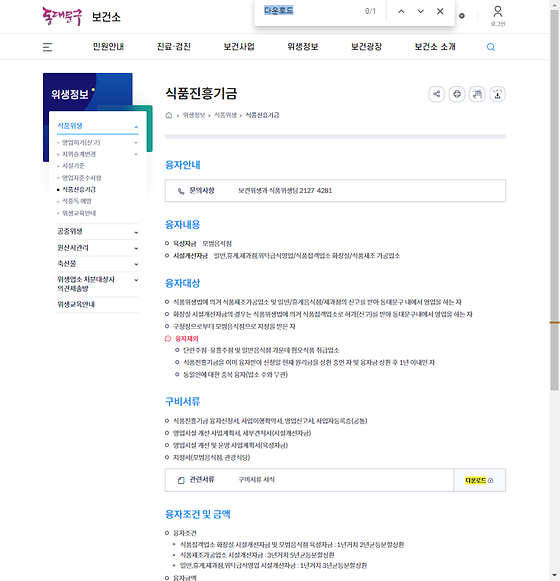Screen dimensions: 560x581
Task: Click the 위생정보 breadcrumb link
Action: pyautogui.click(x=194, y=115)
